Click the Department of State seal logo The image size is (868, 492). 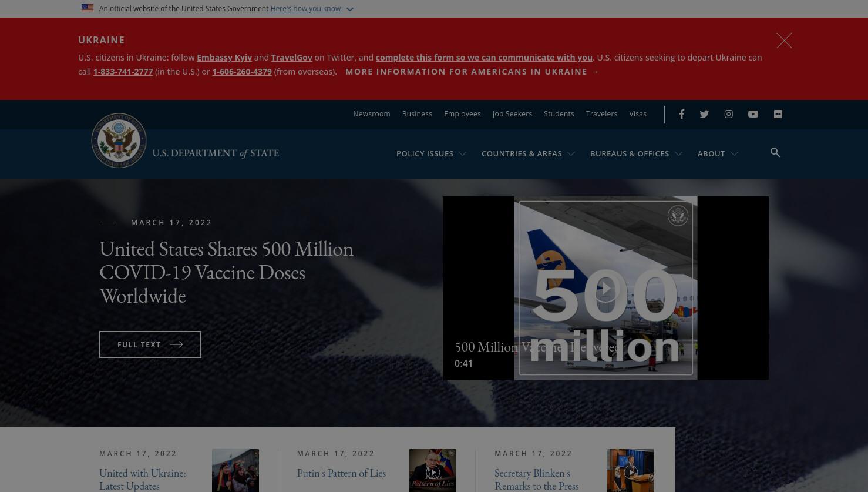pos(119,140)
